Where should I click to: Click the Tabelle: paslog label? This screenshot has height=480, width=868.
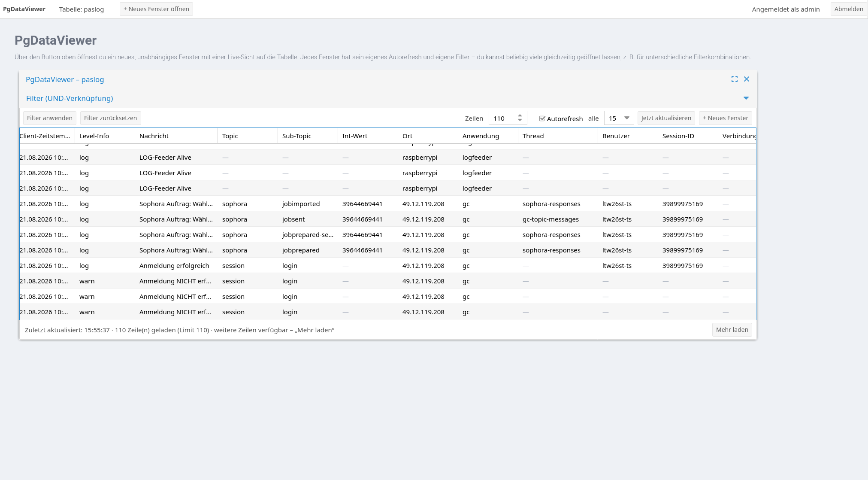[x=82, y=9]
